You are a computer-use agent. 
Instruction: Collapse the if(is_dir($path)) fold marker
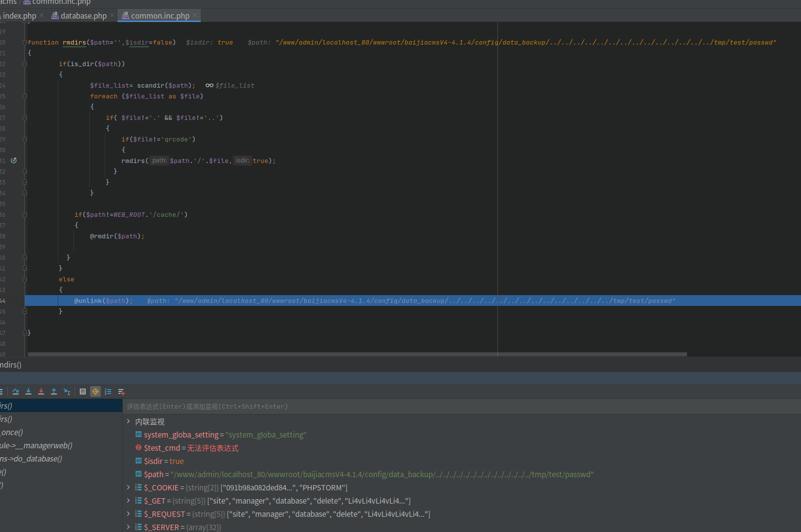click(24, 64)
